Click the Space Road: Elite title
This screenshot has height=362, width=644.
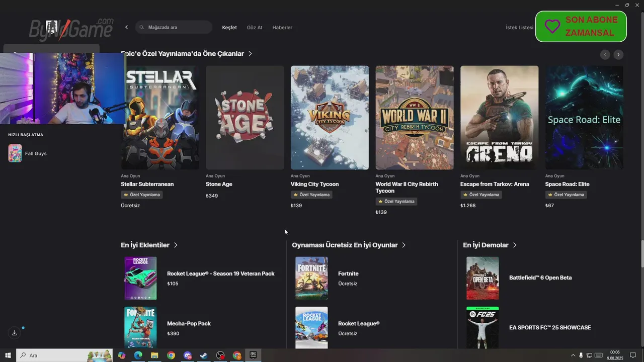coord(567,184)
